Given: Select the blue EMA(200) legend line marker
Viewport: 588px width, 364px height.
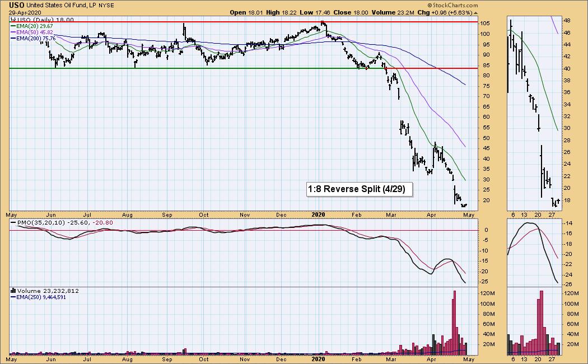Looking at the screenshot, I should [x=13, y=38].
